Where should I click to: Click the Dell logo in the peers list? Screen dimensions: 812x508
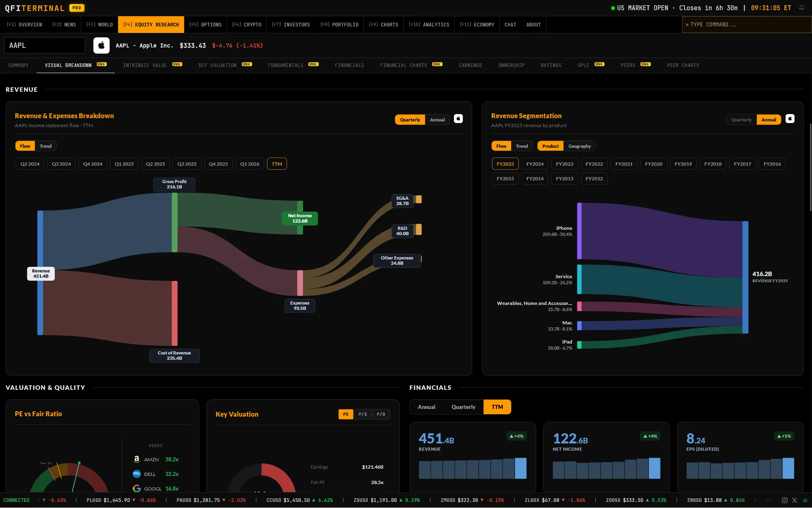pyautogui.click(x=137, y=474)
